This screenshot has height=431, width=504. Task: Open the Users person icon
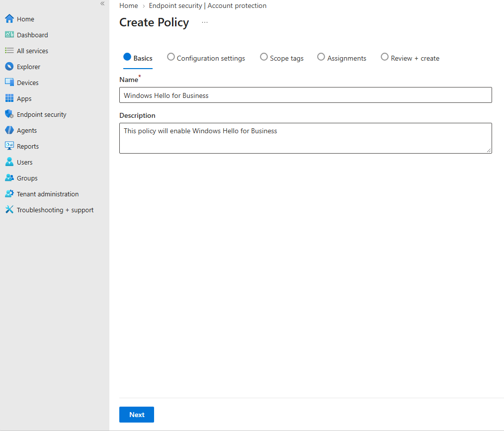pos(9,162)
